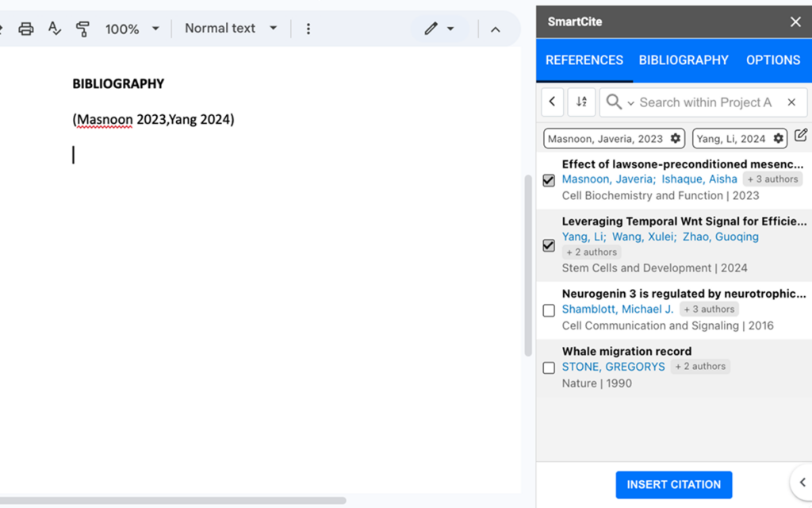Switch to the BIBLIOGRAPHY tab

pyautogui.click(x=684, y=60)
